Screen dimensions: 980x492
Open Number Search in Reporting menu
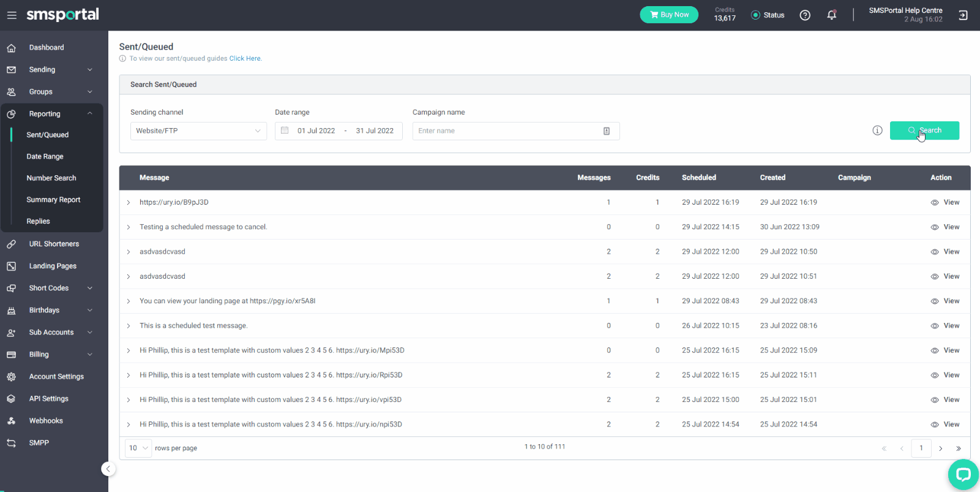click(51, 178)
